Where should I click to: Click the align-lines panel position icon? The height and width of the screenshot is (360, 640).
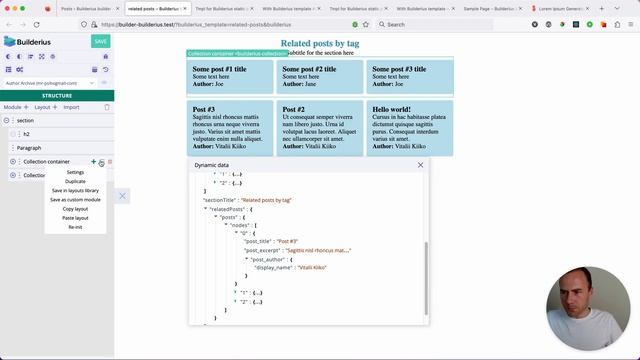(31, 56)
